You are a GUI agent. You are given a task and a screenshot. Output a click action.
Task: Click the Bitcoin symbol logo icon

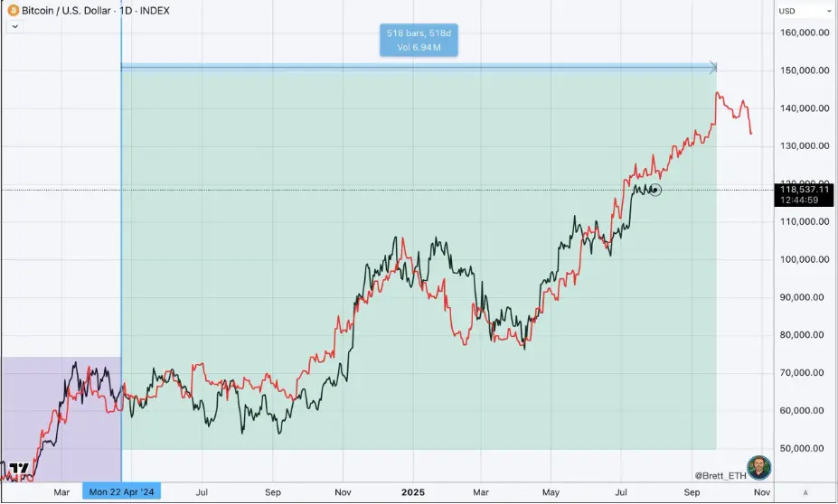13,10
